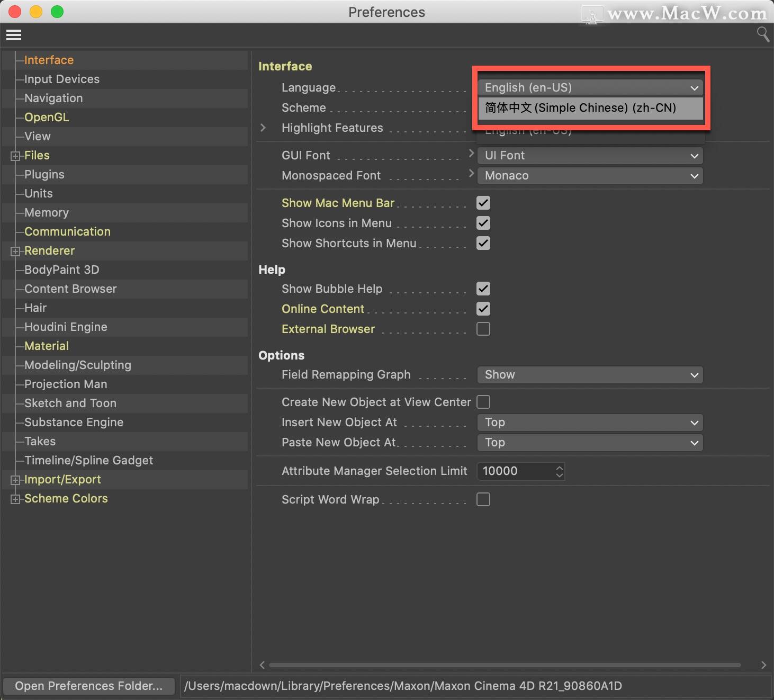Expand the GUI Font arrow
This screenshot has height=700, width=774.
471,153
